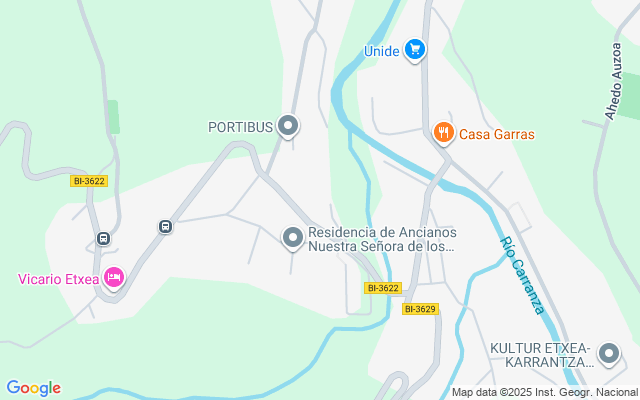Viewport: 640px width, 400px height.
Task: Click the BI-3629 road shield
Action: [x=420, y=309]
